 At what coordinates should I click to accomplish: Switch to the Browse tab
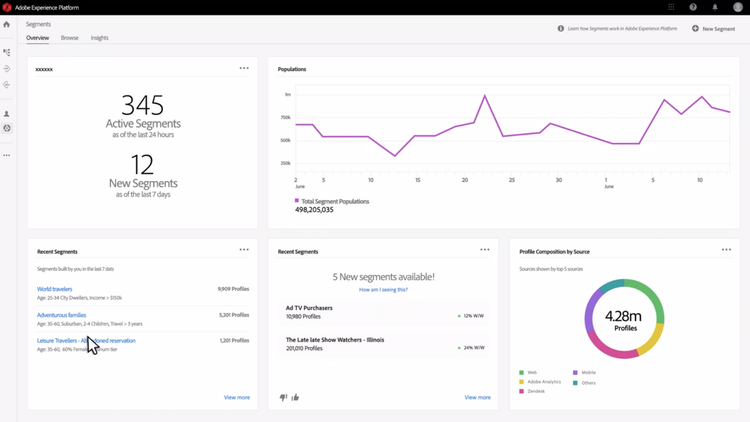point(69,38)
